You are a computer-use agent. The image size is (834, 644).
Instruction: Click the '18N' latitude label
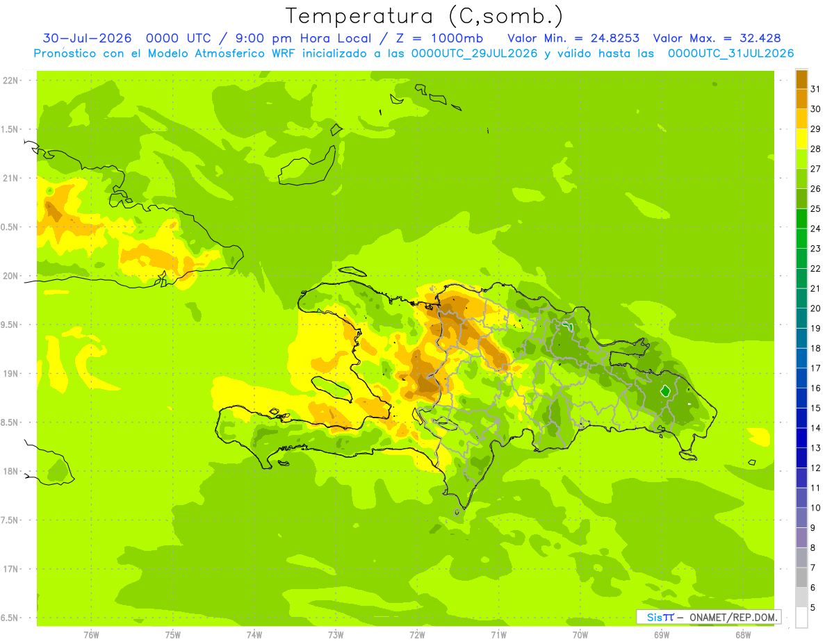(x=10, y=471)
